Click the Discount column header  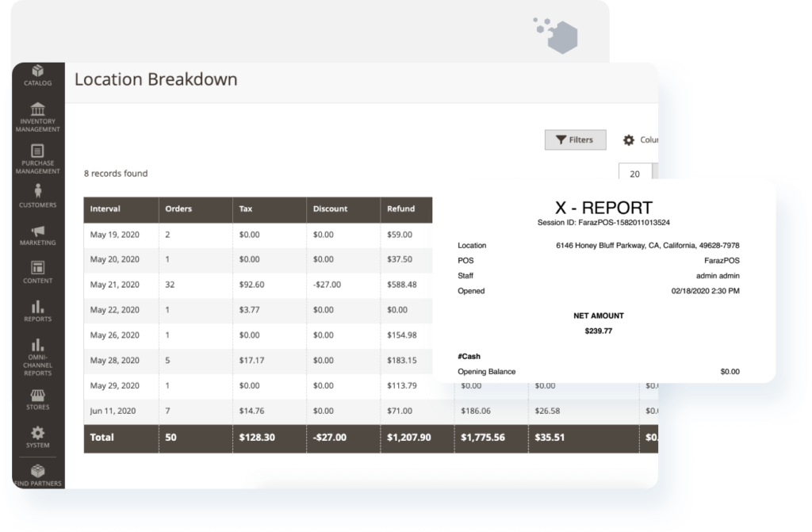(x=330, y=209)
